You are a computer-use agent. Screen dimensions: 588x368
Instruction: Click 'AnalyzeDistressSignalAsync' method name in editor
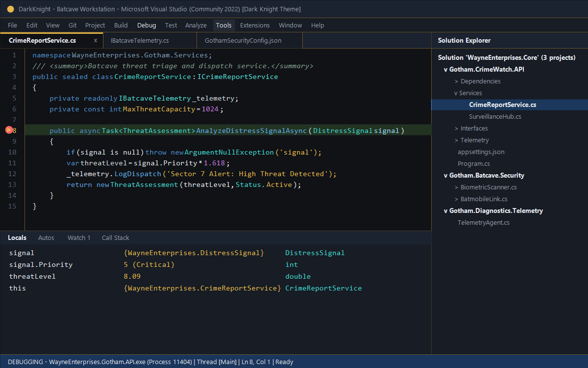(x=251, y=131)
